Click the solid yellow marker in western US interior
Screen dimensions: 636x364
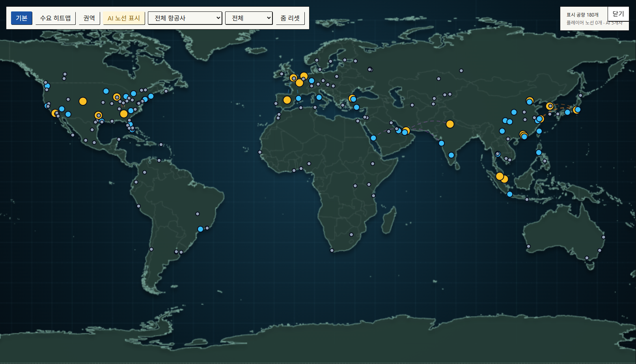pos(83,101)
